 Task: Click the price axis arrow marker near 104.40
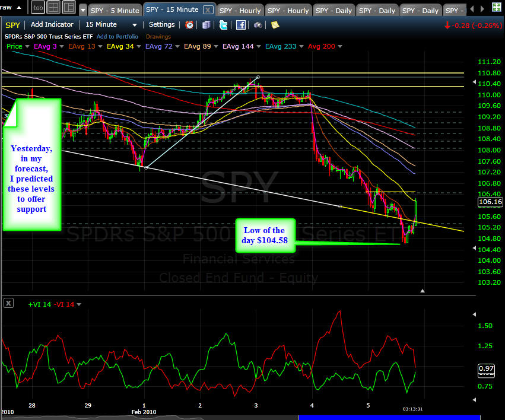474,248
